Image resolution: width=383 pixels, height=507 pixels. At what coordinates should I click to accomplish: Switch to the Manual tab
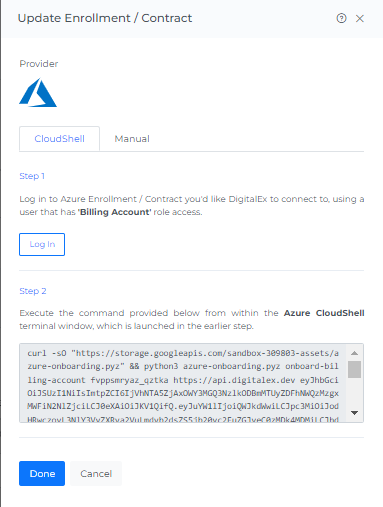132,139
